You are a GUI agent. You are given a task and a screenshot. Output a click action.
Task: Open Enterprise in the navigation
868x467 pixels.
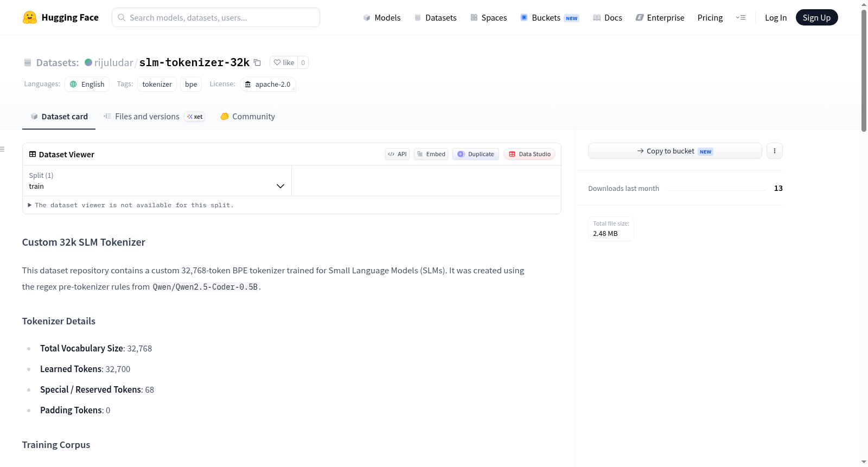tap(660, 17)
